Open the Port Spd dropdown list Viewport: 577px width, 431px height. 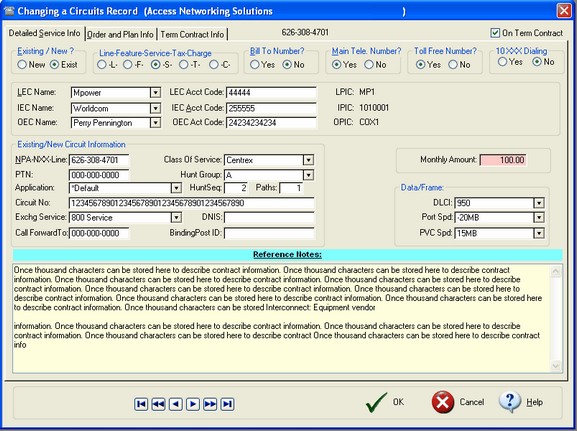539,218
